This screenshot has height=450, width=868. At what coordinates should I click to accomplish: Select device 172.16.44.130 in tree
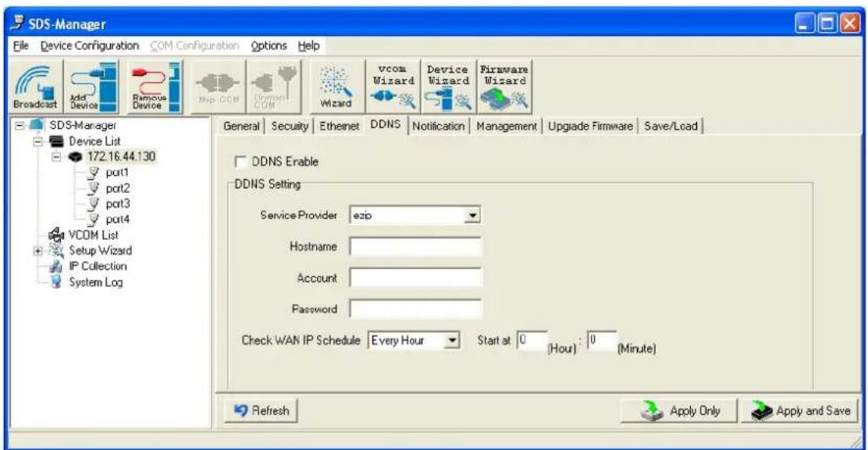click(x=121, y=157)
